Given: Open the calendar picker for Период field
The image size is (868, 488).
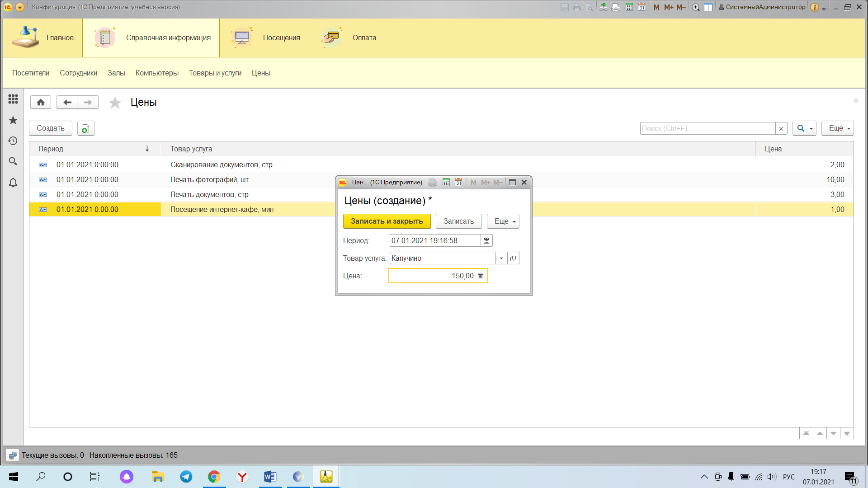Looking at the screenshot, I should click(x=486, y=241).
